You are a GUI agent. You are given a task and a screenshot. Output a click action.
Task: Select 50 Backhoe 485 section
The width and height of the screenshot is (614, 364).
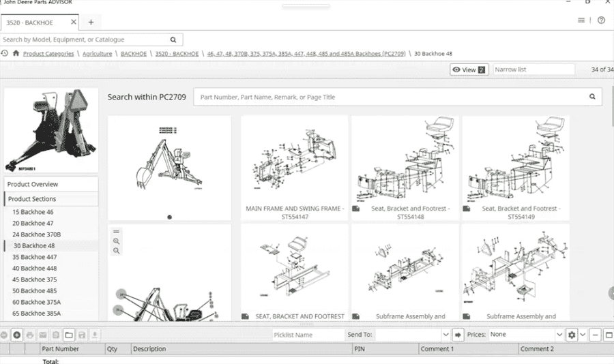35,291
